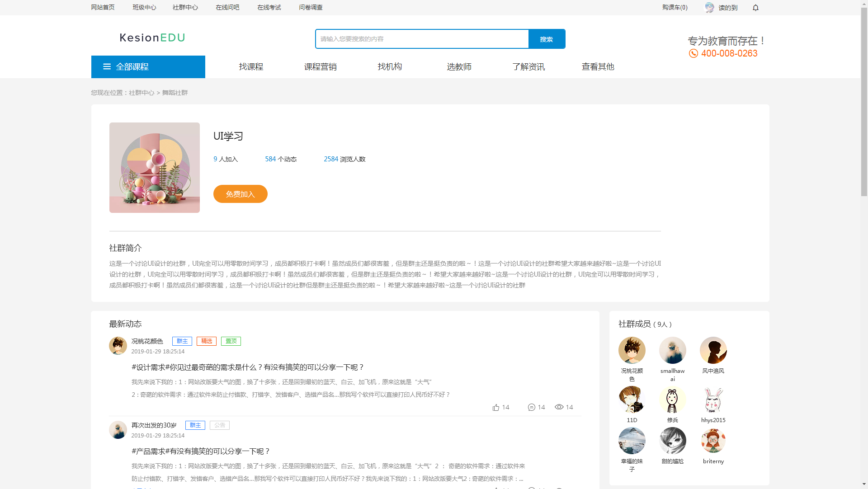Click the notification bell icon
The width and height of the screenshot is (868, 489).
(755, 8)
